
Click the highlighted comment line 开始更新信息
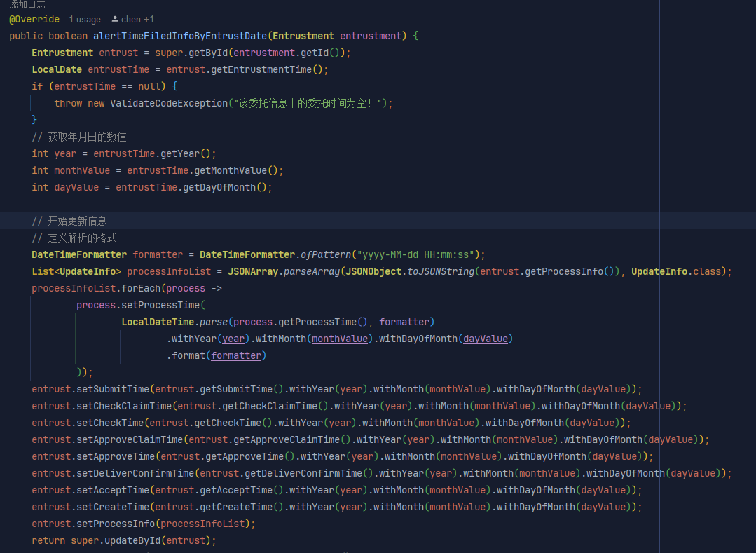pos(77,221)
